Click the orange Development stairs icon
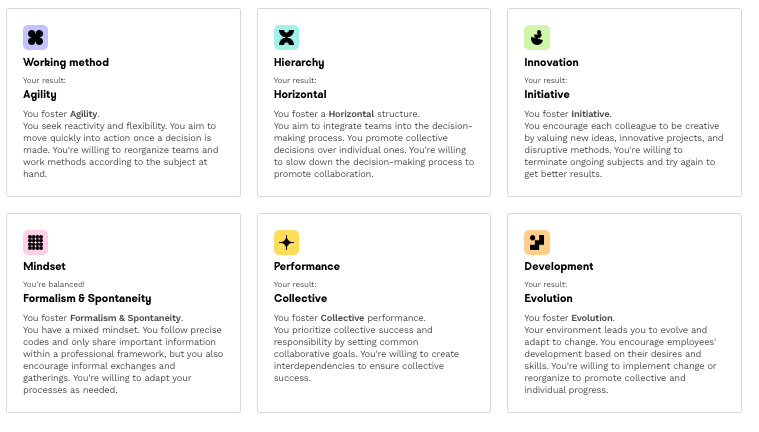The width and height of the screenshot is (759, 432). pyautogui.click(x=537, y=242)
